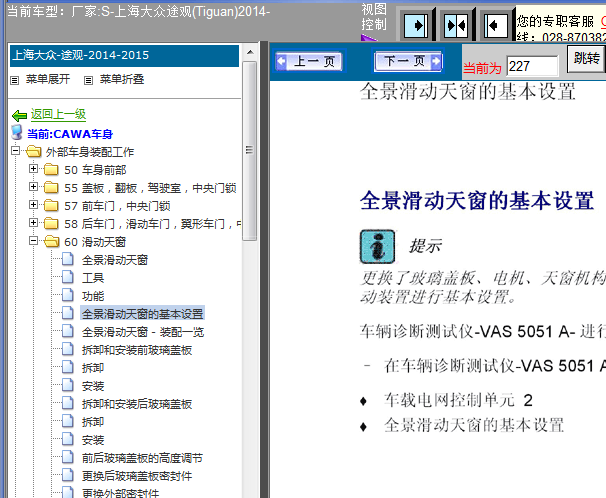Open 前后玻璃盖板的高度调节 page

pyautogui.click(x=142, y=458)
